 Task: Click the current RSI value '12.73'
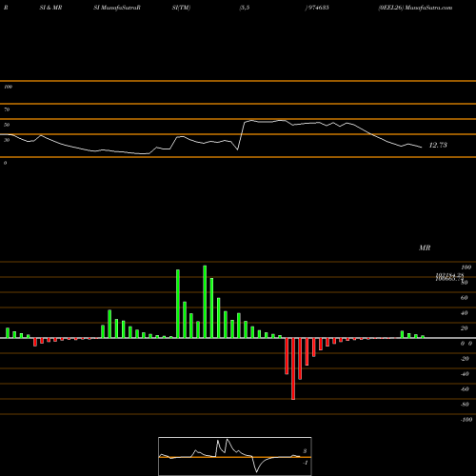[x=438, y=145]
